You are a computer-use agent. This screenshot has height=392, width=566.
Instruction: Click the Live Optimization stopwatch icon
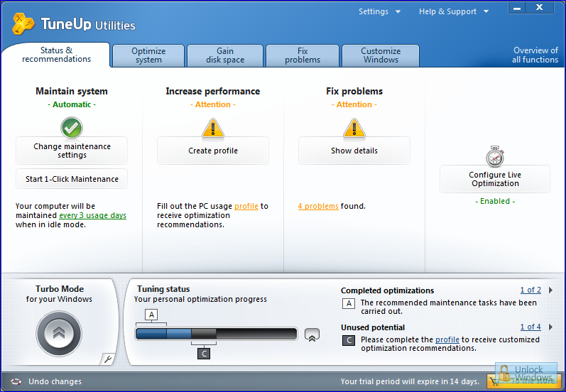tap(494, 156)
